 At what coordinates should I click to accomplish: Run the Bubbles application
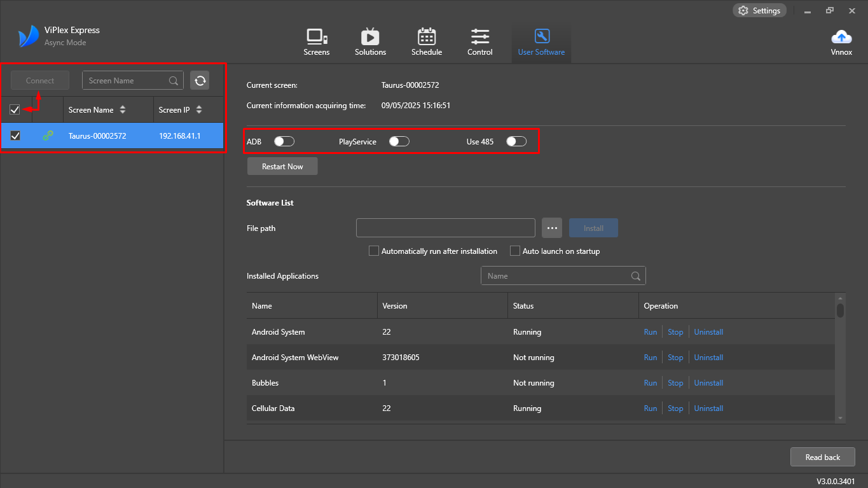[651, 383]
